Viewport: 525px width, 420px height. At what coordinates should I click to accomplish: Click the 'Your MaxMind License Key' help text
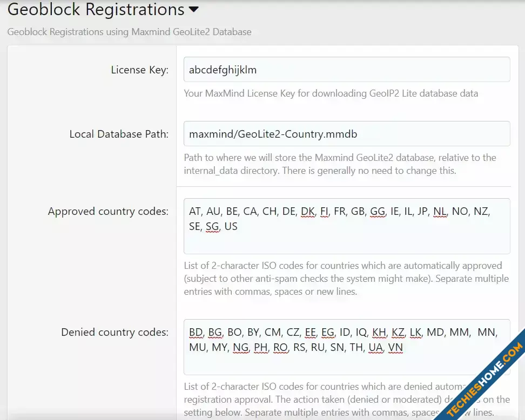331,93
